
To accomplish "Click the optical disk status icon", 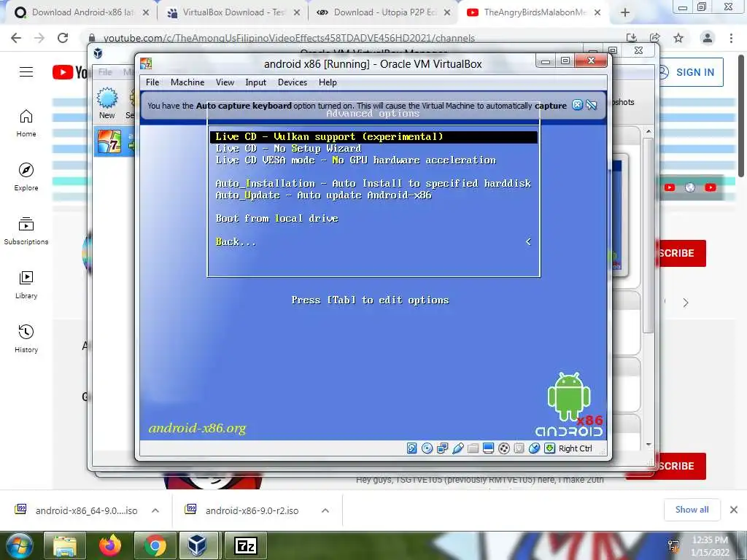I will click(427, 448).
